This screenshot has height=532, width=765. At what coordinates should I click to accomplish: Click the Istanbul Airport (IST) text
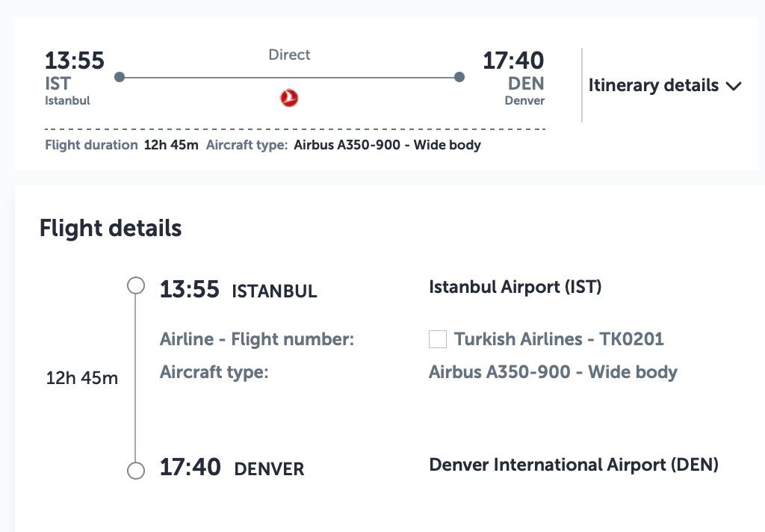click(x=515, y=287)
